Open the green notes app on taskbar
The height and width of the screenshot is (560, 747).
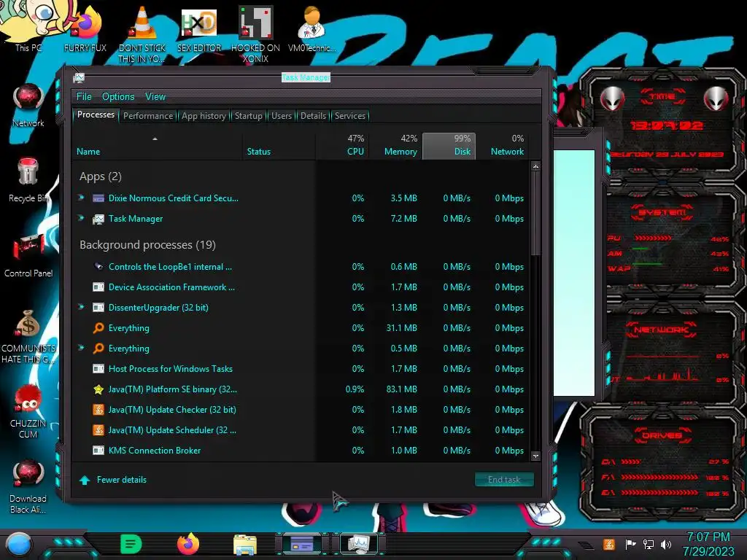[131, 544]
